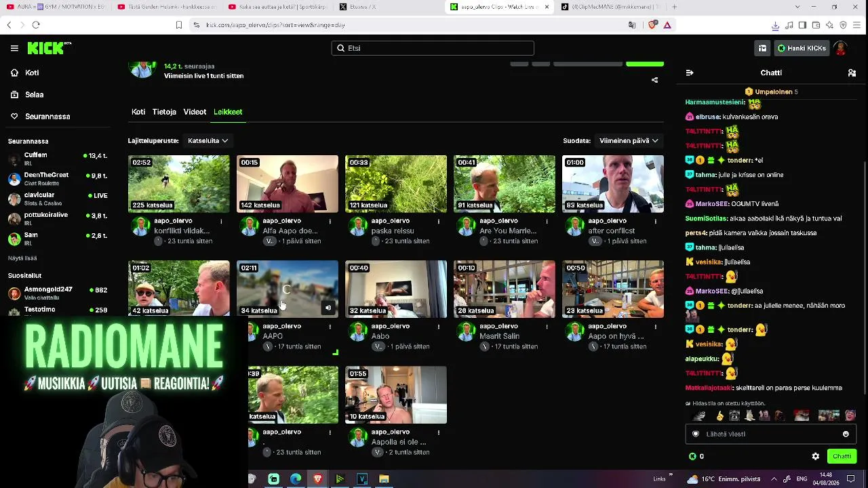
Task: Focus the Etsi search field
Action: click(433, 48)
